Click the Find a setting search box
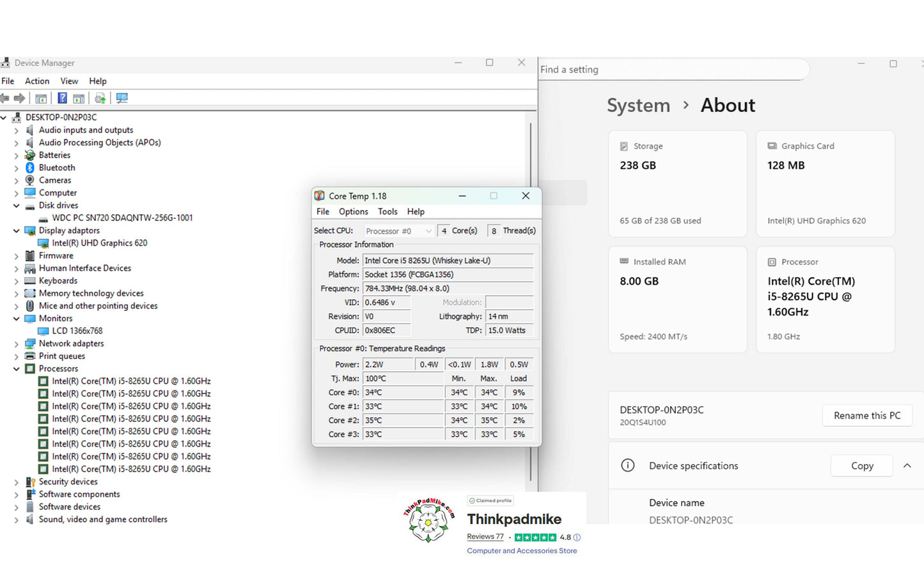Viewport: 924px width, 581px height. pos(671,70)
